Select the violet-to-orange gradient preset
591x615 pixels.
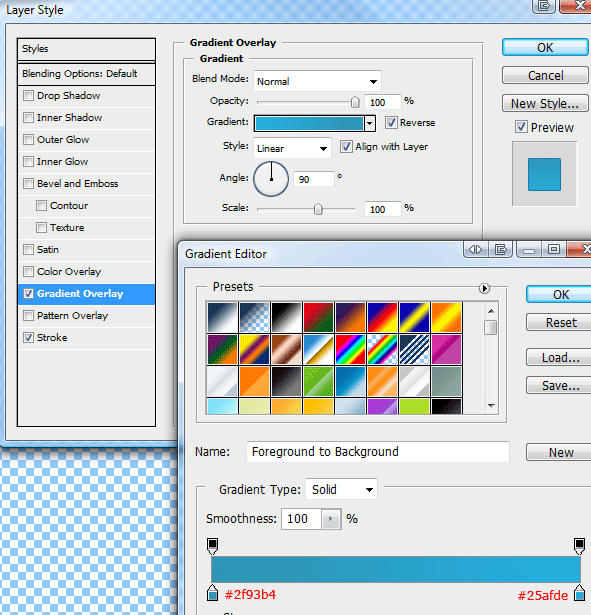tap(351, 317)
